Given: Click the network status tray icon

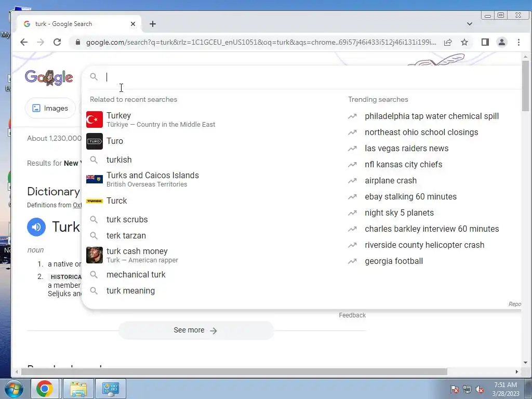Looking at the screenshot, I should click(x=467, y=389).
